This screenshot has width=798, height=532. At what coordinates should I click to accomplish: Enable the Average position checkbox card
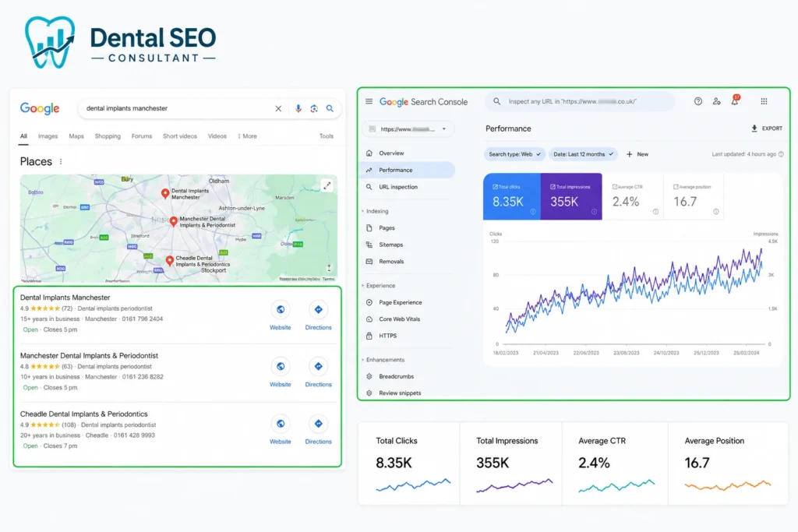coord(694,196)
